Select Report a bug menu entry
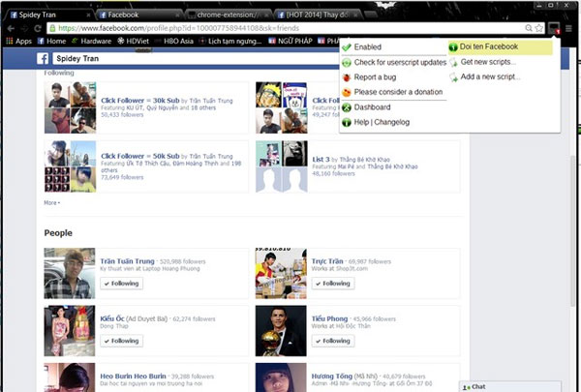This screenshot has width=581, height=392. tap(393, 77)
